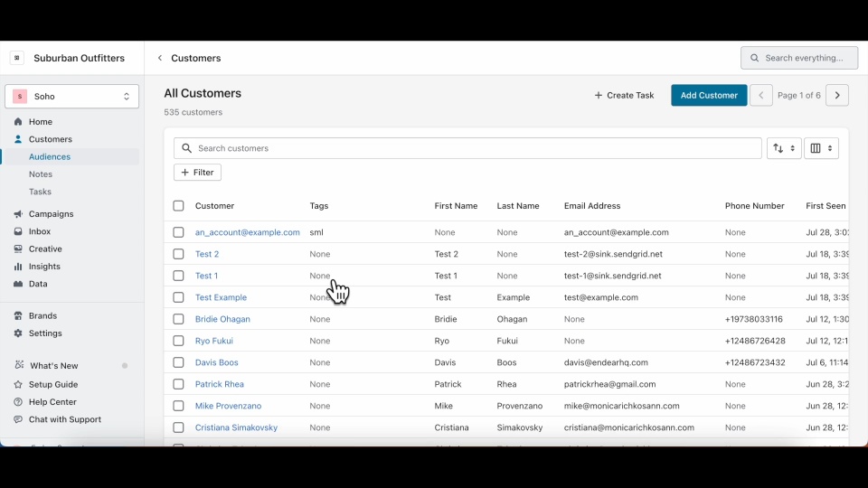This screenshot has height=488, width=868.
Task: Check the box for Bridie Ohagan
Action: click(178, 319)
